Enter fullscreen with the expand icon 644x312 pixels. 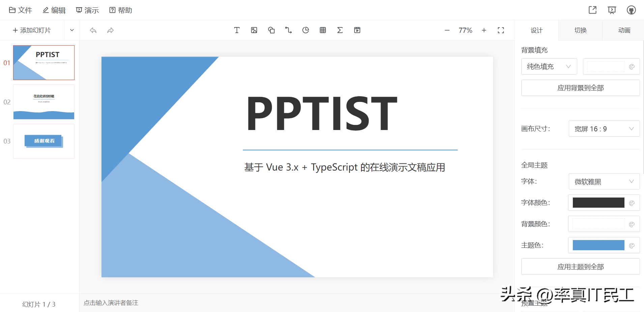(501, 30)
